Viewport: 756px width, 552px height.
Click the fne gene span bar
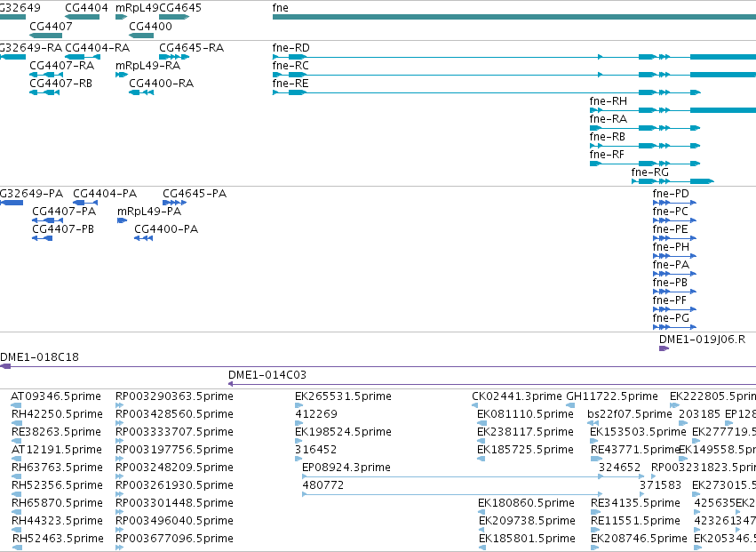tap(514, 17)
